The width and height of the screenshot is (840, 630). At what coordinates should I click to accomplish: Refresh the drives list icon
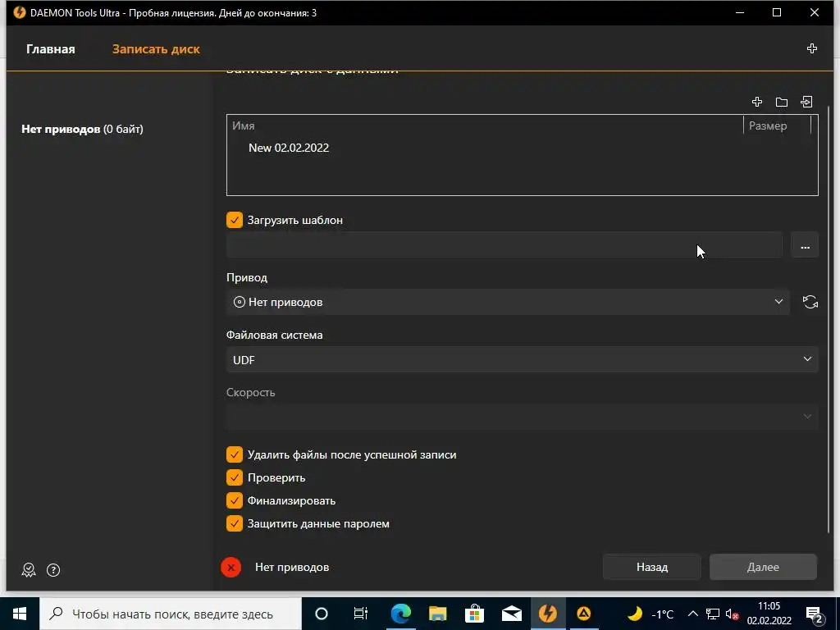click(810, 302)
